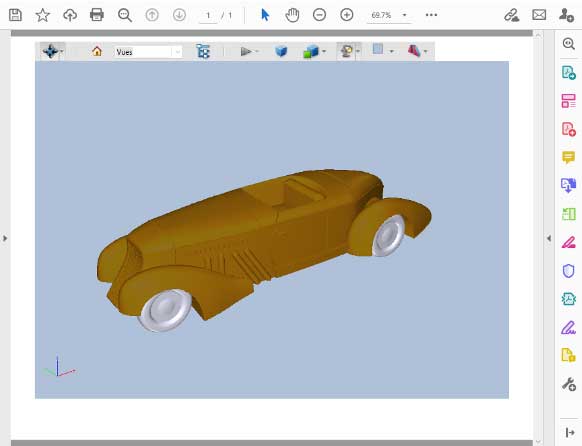This screenshot has height=446, width=582.
Task: Open more tools ellipsis menu
Action: click(431, 15)
